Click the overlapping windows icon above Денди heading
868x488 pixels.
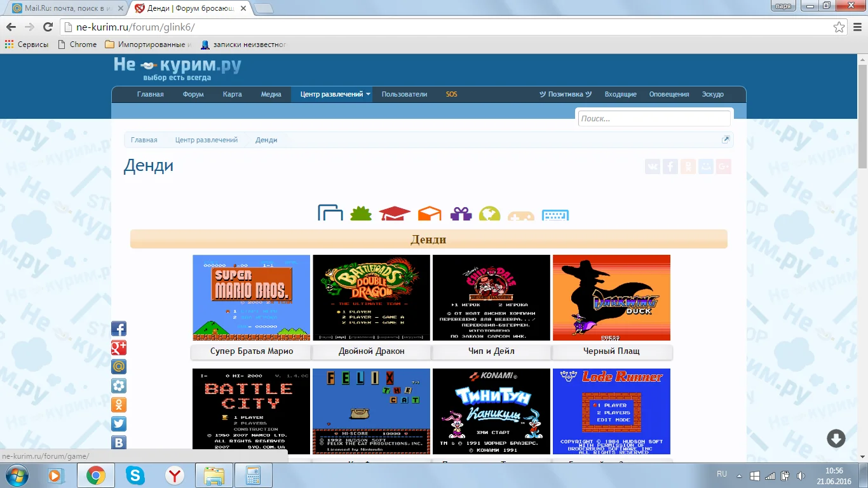[330, 212]
